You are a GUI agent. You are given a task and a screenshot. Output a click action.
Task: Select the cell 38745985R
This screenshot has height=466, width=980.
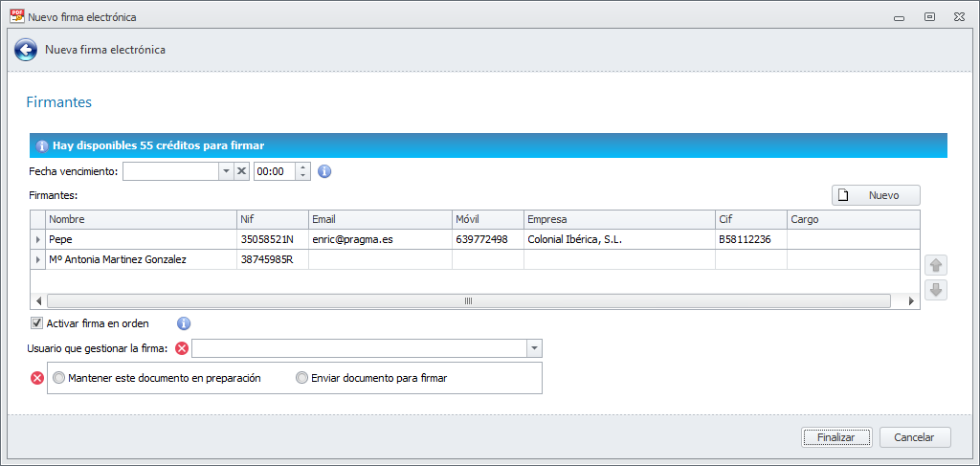coord(273,260)
